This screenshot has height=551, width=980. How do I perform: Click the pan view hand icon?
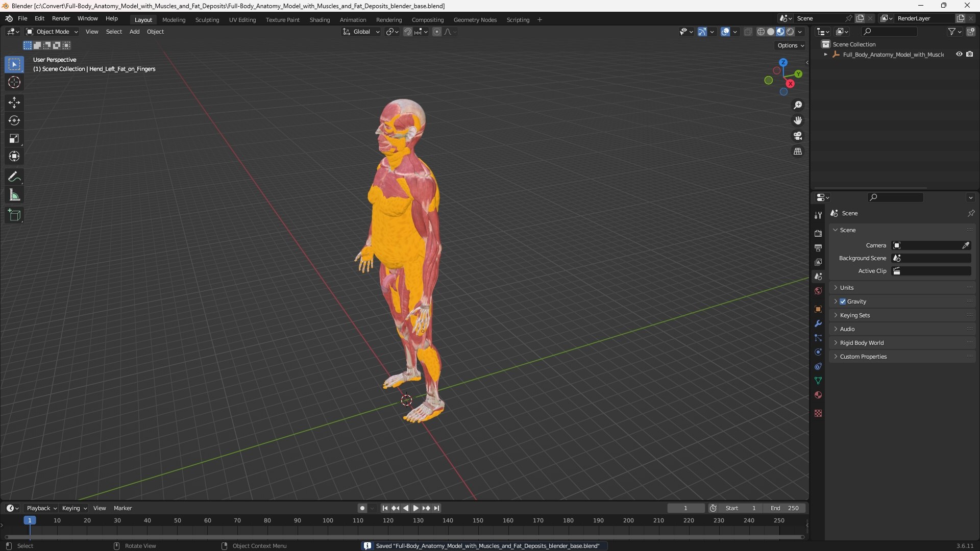[x=798, y=120]
